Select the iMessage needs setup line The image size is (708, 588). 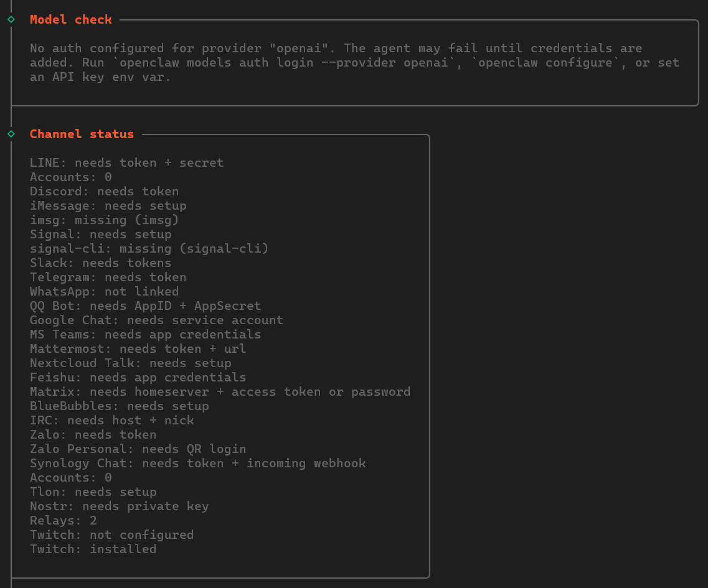pos(108,206)
